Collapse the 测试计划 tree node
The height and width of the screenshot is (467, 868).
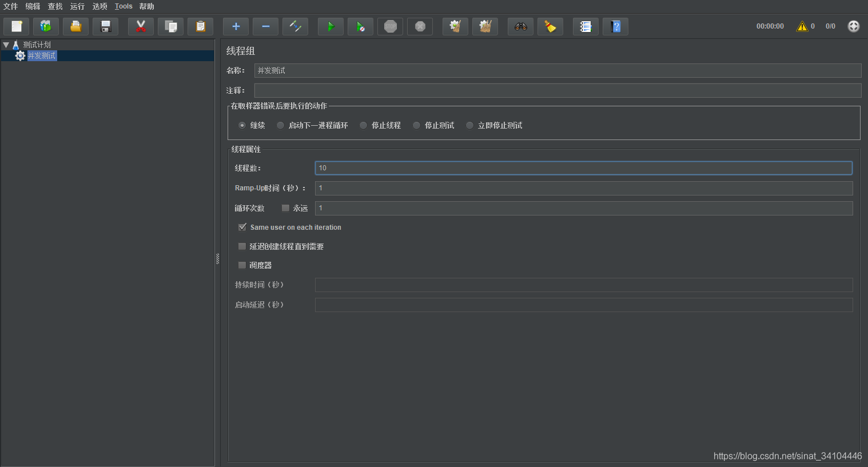[6, 45]
